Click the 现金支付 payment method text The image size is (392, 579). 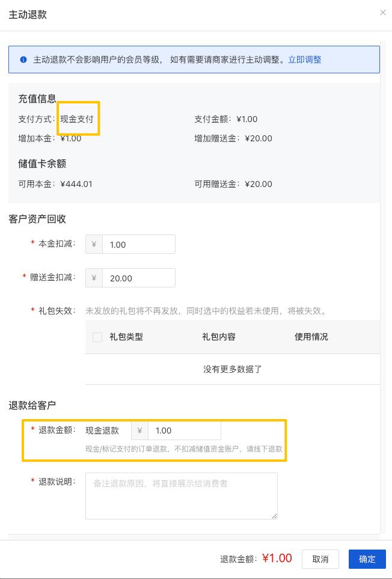tap(77, 119)
